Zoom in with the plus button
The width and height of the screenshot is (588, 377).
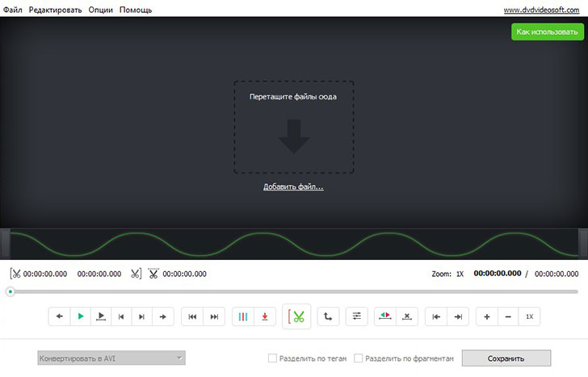(487, 317)
